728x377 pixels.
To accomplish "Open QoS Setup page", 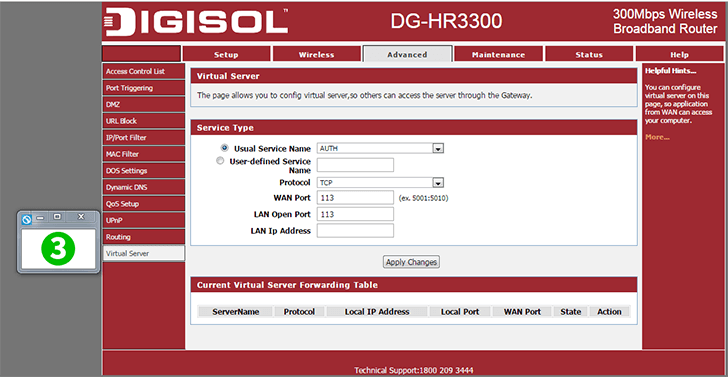I will click(143, 204).
